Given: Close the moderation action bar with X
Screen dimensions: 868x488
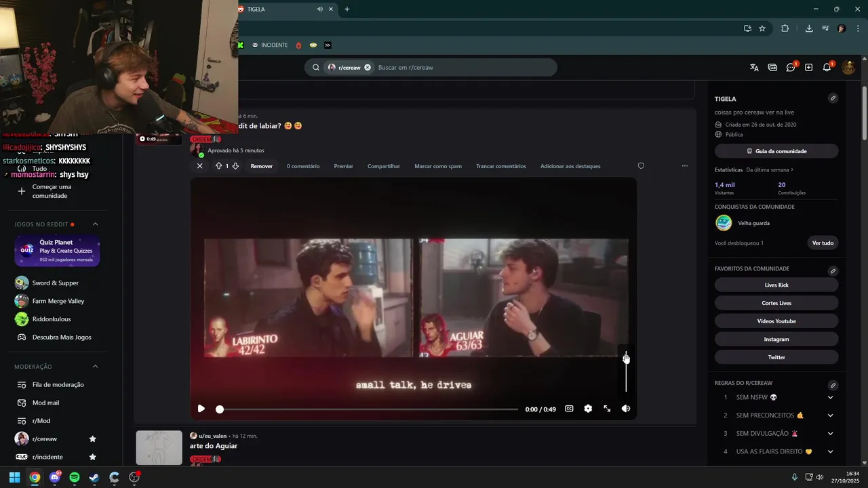Looking at the screenshot, I should coord(199,166).
